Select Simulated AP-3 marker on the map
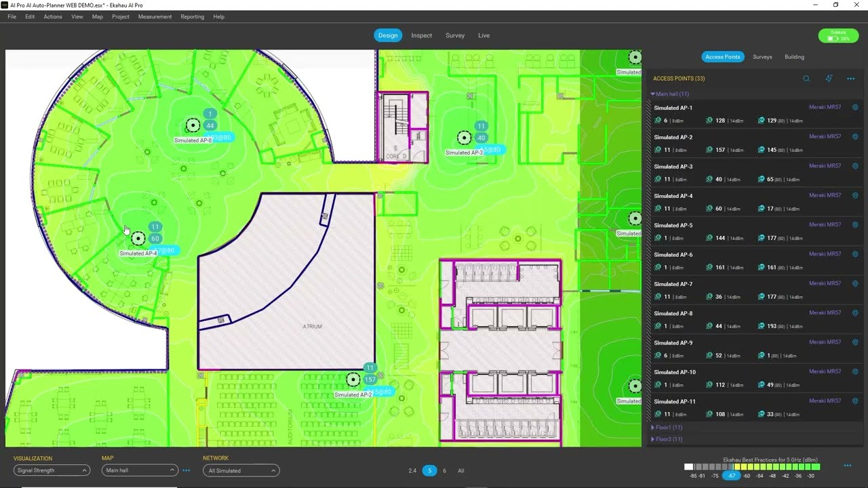Image resolution: width=868 pixels, height=488 pixels. click(464, 138)
